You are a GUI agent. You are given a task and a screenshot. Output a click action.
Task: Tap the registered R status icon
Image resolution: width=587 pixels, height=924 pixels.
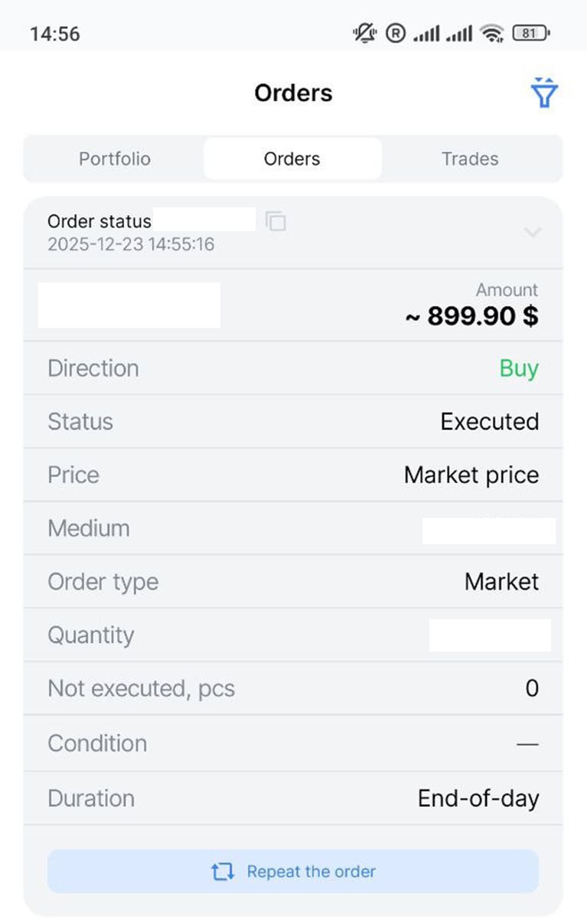[395, 33]
